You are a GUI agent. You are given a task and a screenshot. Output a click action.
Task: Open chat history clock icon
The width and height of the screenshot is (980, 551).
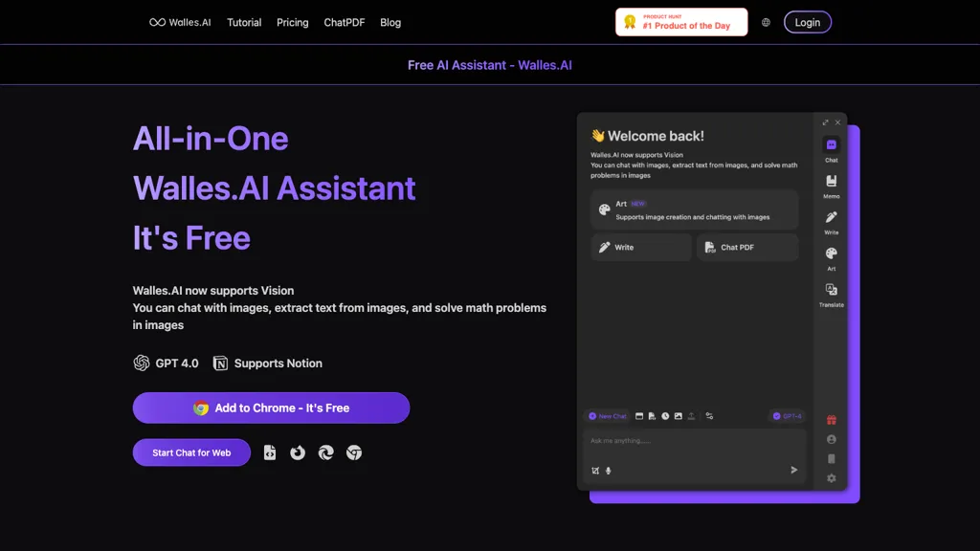click(665, 416)
